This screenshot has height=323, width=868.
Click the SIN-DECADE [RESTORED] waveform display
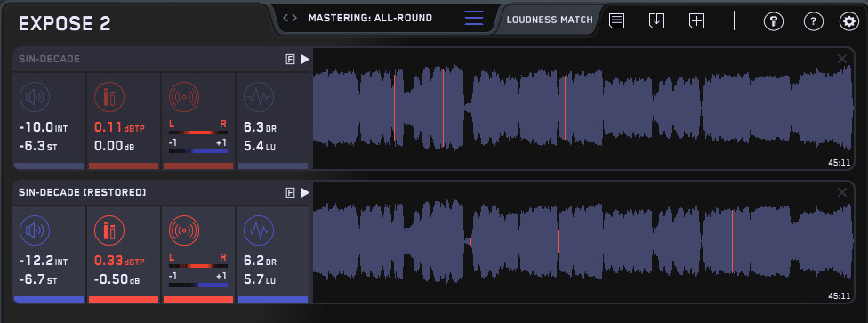(x=584, y=242)
